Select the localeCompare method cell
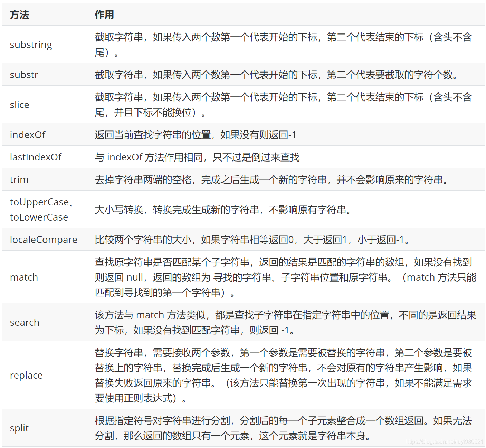Viewport: 486px width, 448px height. (x=44, y=240)
